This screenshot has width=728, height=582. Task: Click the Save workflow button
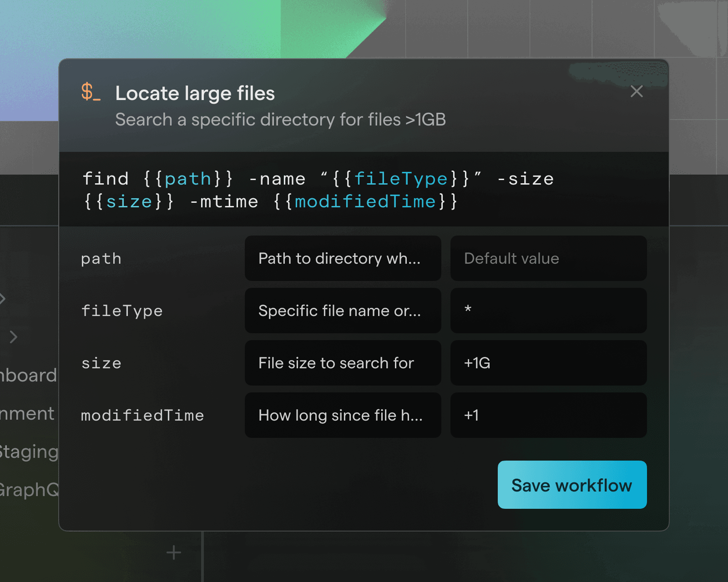click(x=571, y=485)
